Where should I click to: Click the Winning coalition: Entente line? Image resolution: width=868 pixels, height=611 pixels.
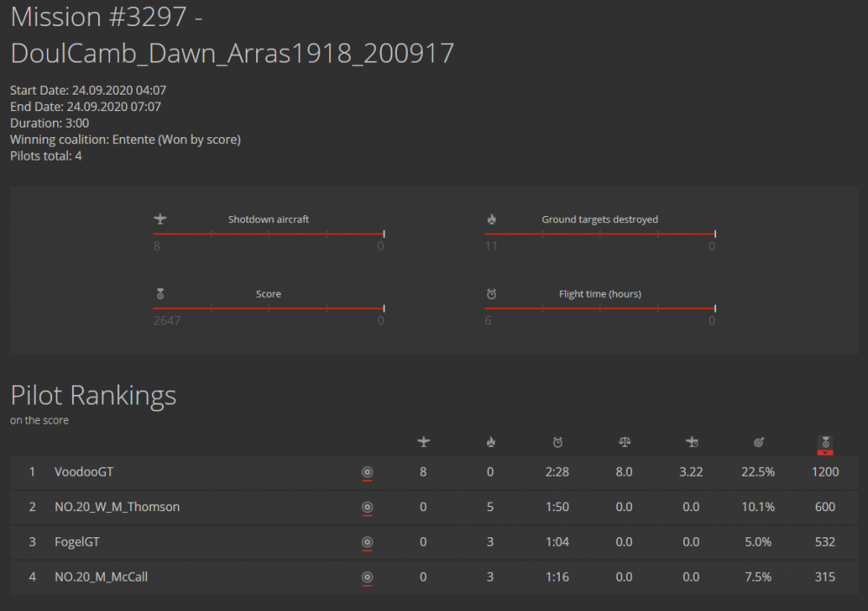(125, 140)
